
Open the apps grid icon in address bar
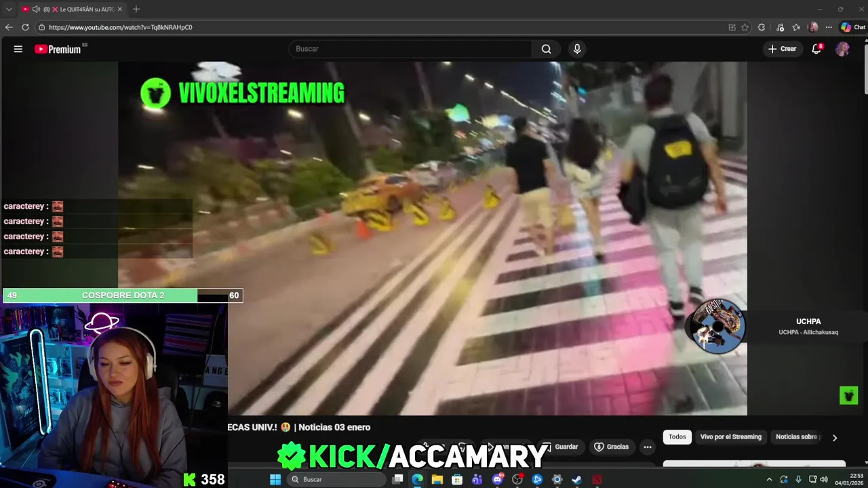(732, 27)
